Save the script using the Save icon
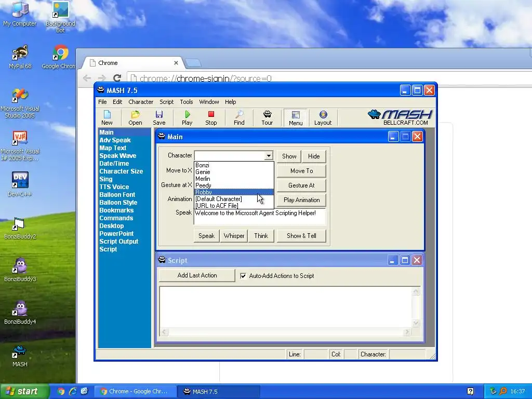 click(159, 118)
